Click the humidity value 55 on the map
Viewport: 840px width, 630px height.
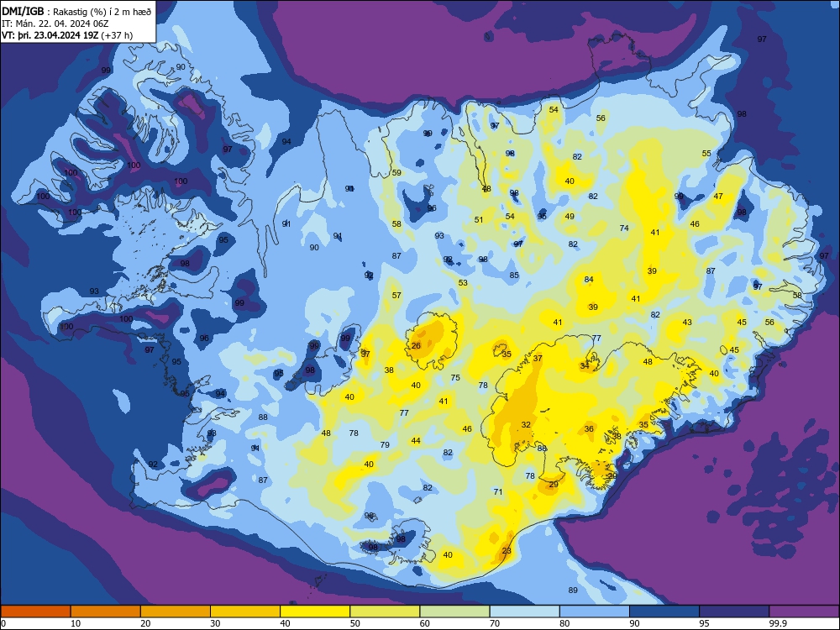(706, 153)
